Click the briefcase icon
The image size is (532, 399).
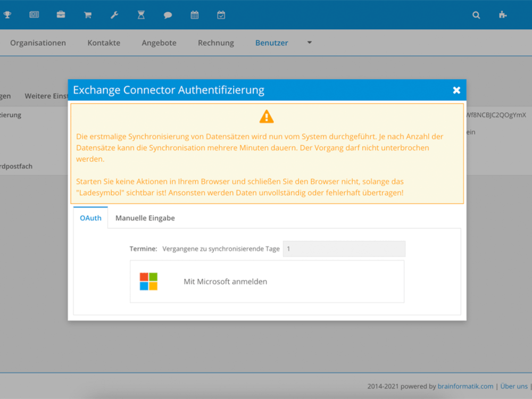pyautogui.click(x=61, y=15)
